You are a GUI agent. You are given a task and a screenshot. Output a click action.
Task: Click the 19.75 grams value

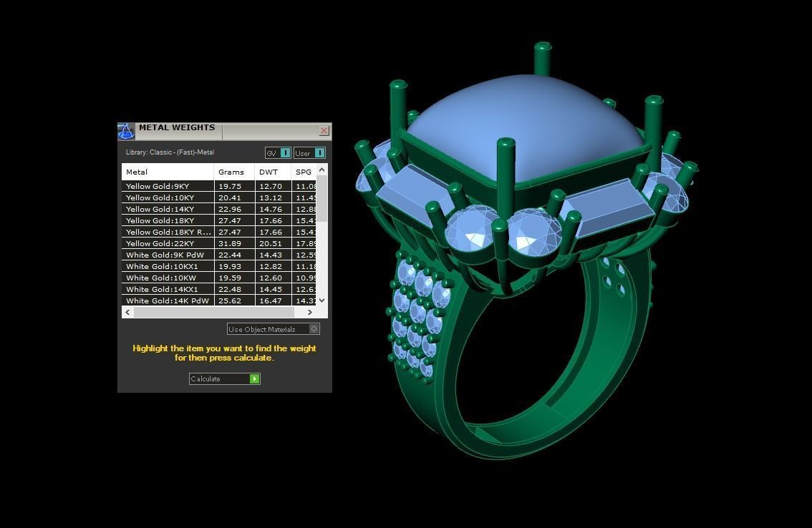(x=229, y=186)
